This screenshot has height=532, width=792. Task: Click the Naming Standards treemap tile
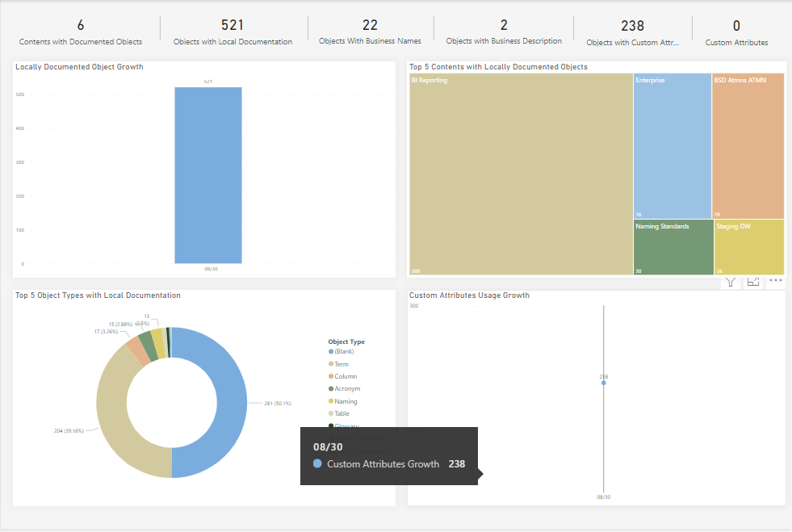point(673,247)
